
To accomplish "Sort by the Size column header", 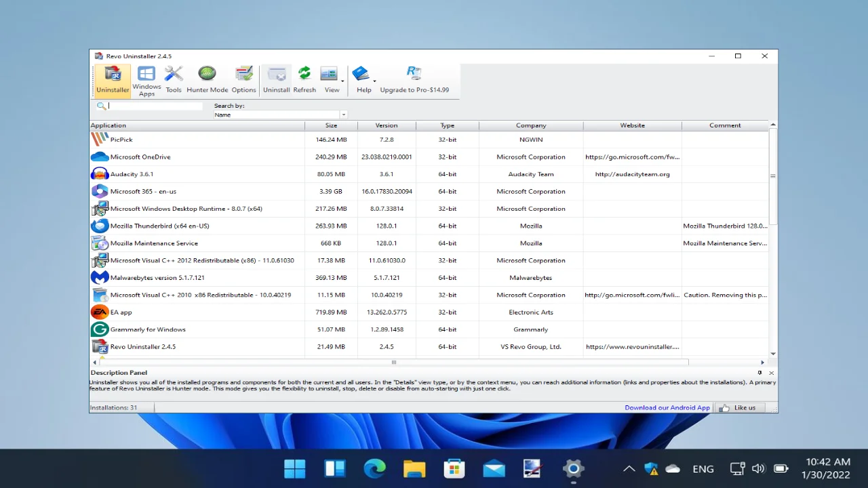I will (331, 125).
